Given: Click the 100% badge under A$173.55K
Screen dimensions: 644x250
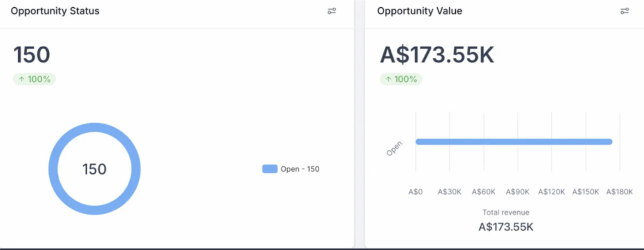Looking at the screenshot, I should 401,79.
